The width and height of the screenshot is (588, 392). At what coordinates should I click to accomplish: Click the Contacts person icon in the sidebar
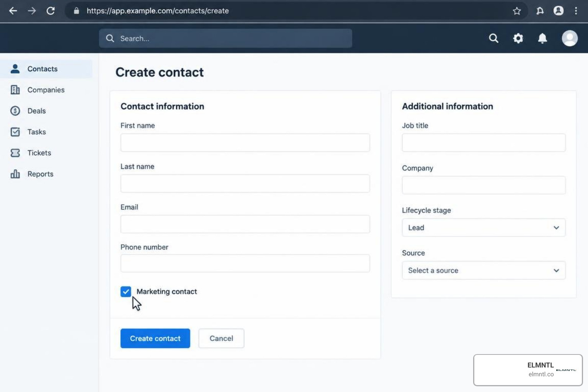click(15, 69)
